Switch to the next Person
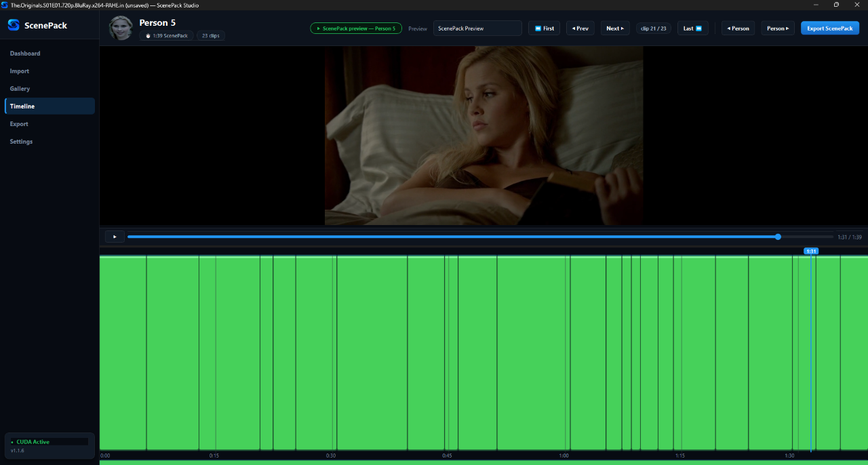The width and height of the screenshot is (868, 465). coord(778,28)
